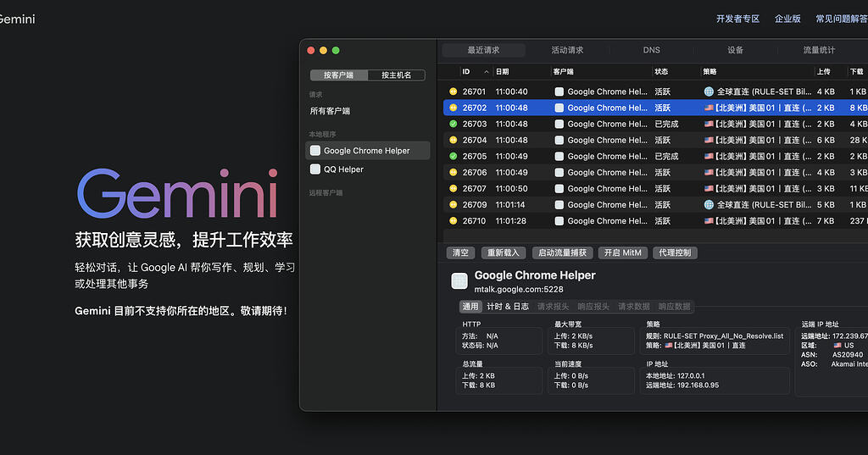Switch to the 最近请求 tab
Screen dimensions: 868x455
(x=483, y=50)
